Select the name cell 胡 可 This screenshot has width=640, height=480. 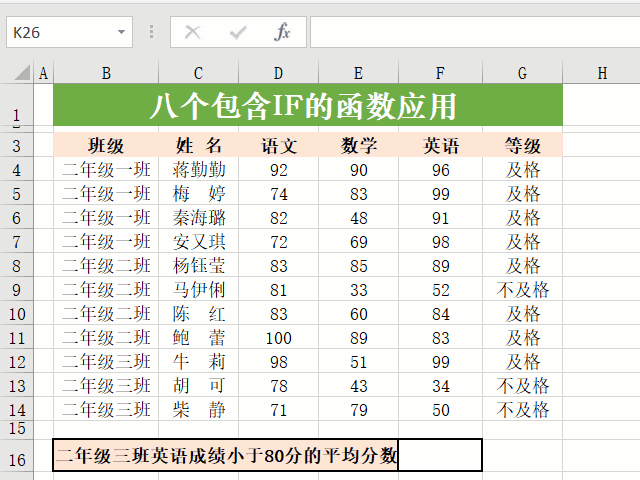(198, 385)
